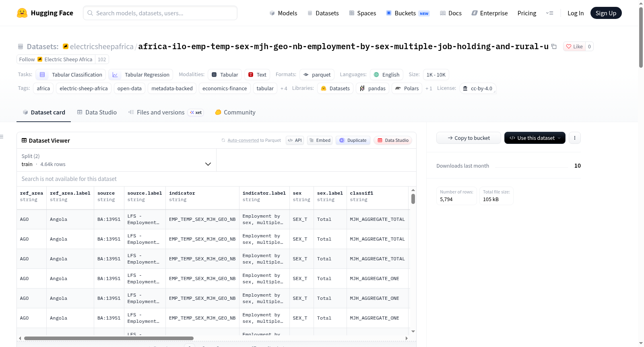644x347 pixels.
Task: Open API access for dataset viewer
Action: click(x=295, y=140)
